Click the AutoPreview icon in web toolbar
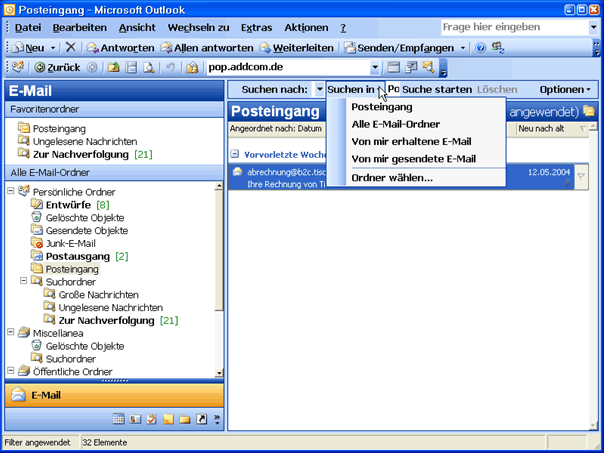The width and height of the screenshot is (606, 454). tap(411, 67)
